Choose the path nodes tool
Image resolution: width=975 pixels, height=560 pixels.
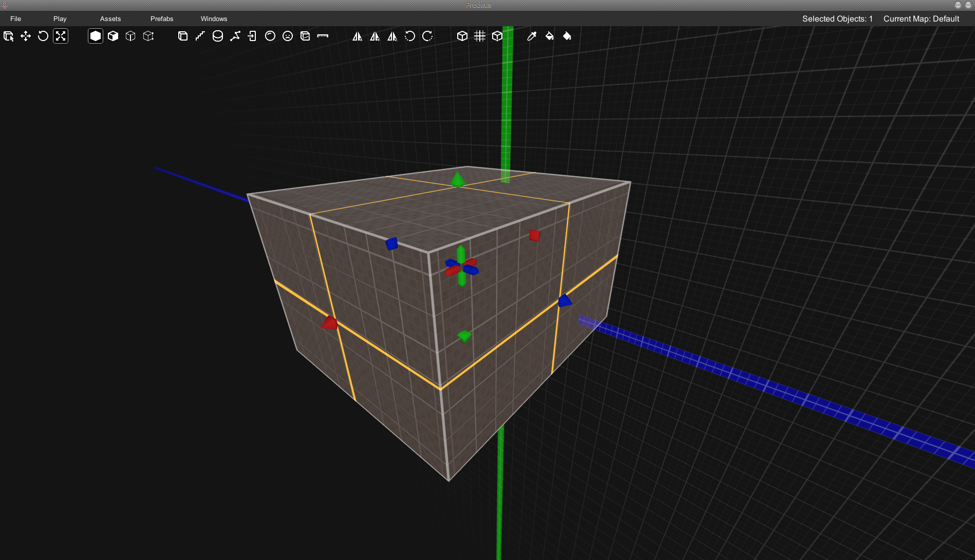click(235, 36)
